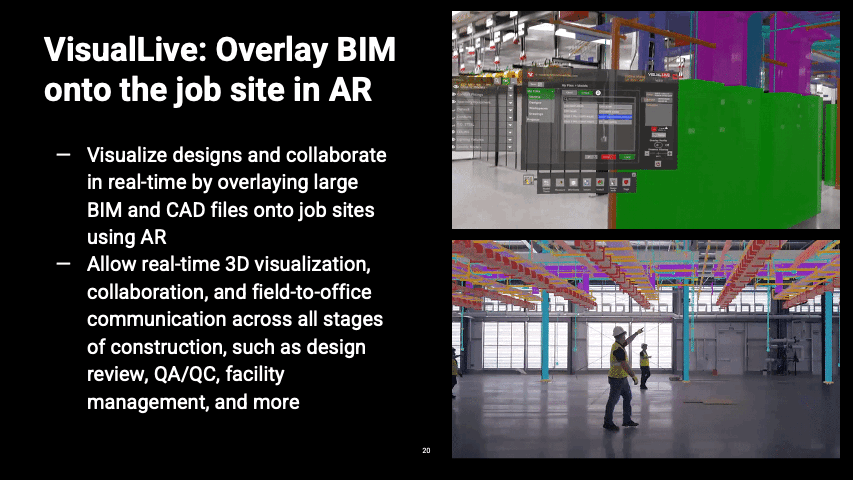Click the red button in the AR file dialog
Viewport: 853px width, 480px height.
pyautogui.click(x=608, y=157)
